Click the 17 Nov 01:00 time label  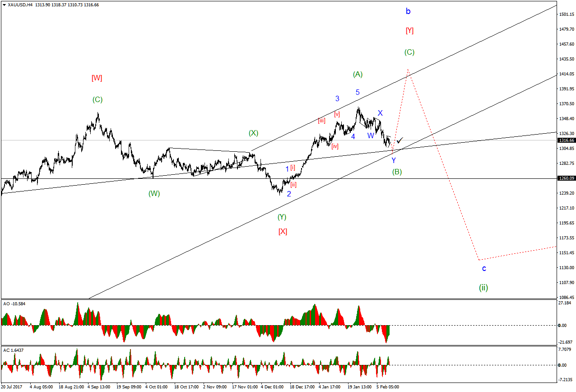245,387
